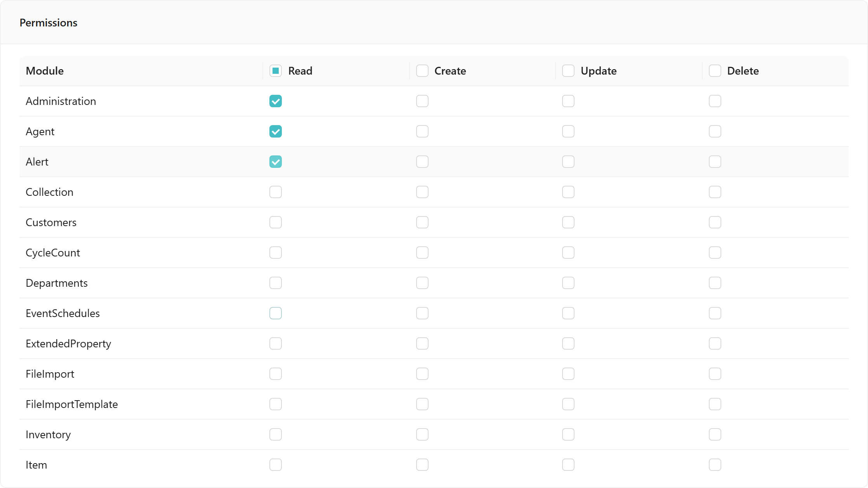Viewport: 868px width, 488px height.
Task: Enable Update permission for Agent
Action: 568,131
